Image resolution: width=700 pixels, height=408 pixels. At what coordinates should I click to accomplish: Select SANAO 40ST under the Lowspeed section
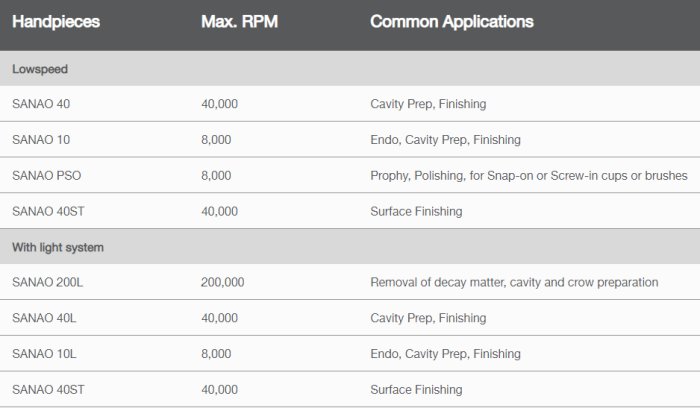click(47, 211)
